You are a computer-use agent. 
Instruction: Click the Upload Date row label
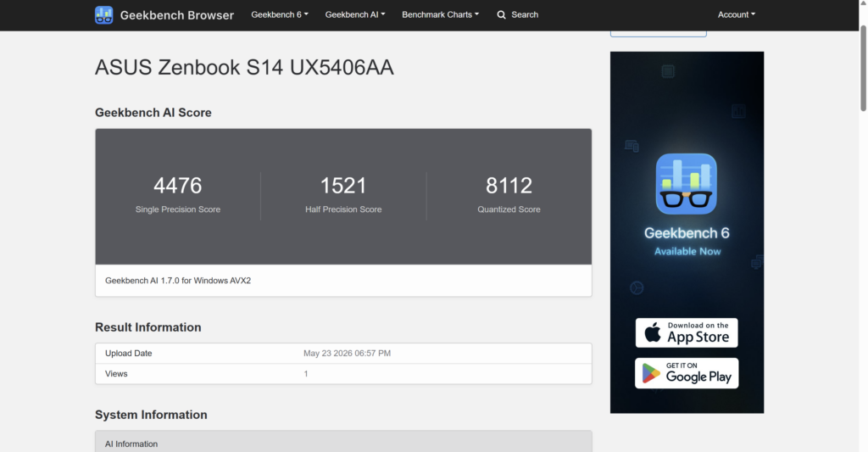coord(129,354)
